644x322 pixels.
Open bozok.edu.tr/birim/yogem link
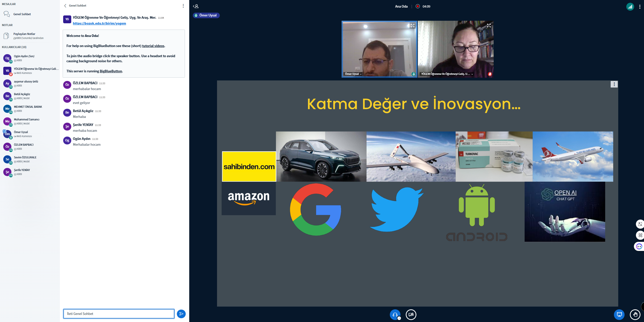pos(99,23)
